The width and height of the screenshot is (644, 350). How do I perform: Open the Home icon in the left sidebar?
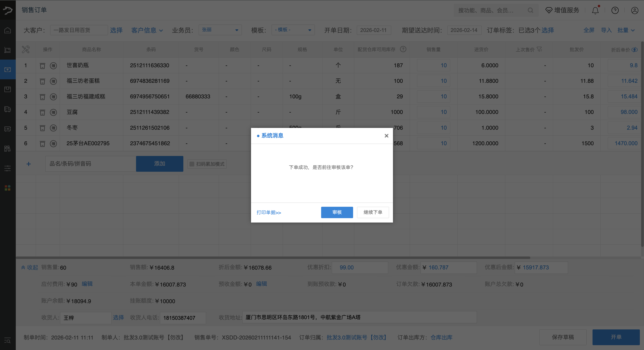pyautogui.click(x=7, y=30)
